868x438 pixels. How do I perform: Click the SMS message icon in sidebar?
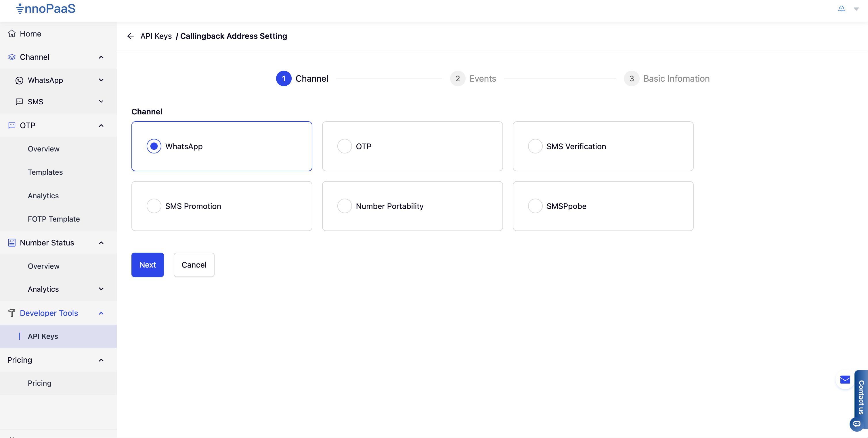pos(19,102)
